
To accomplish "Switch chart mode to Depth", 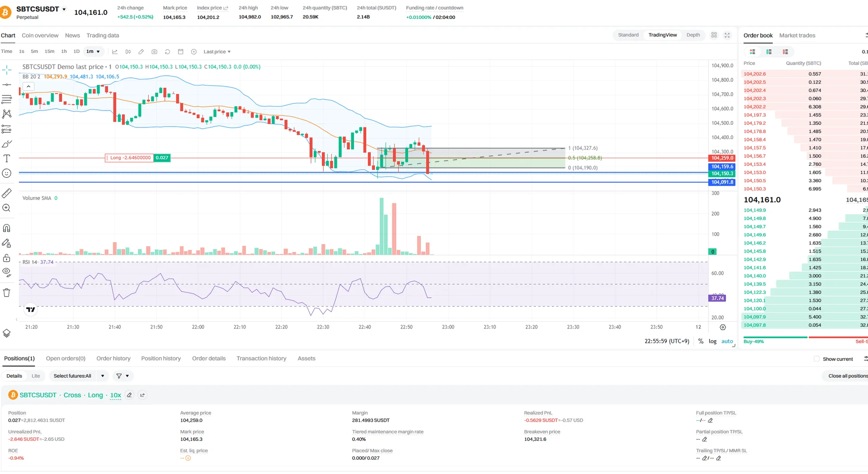I will pos(693,35).
